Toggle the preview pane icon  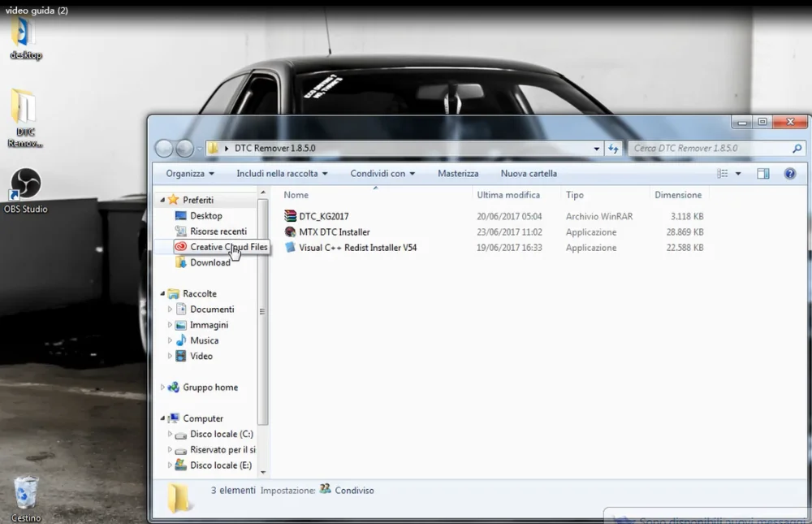pos(762,174)
